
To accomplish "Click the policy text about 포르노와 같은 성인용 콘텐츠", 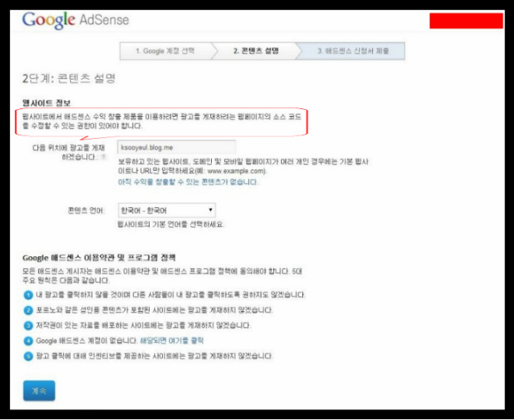I will tap(154, 310).
